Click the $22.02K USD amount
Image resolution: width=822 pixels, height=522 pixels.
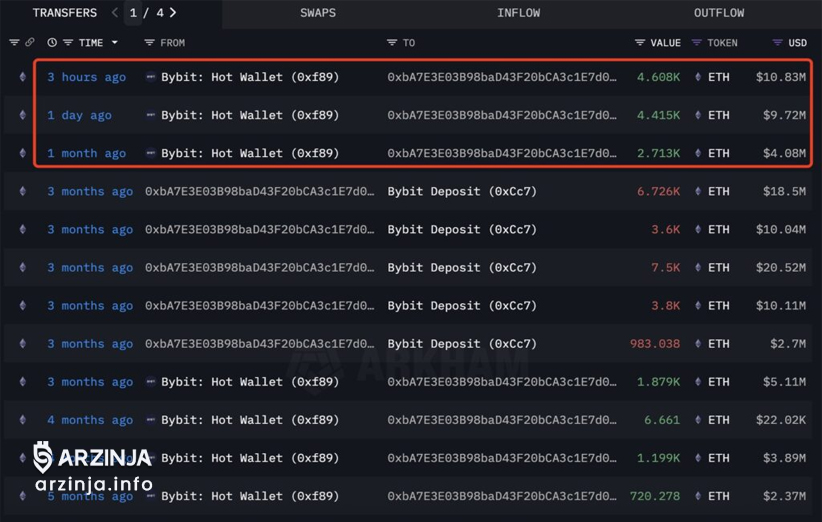781,420
